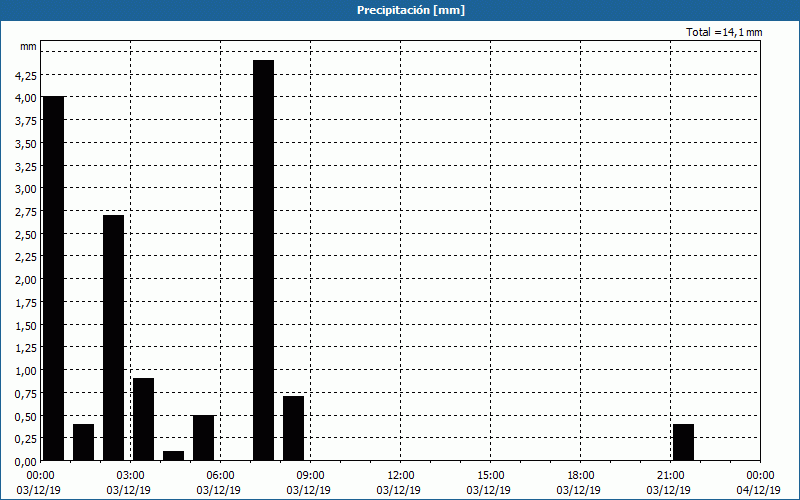Select the '4,00' y-axis label

[26, 97]
